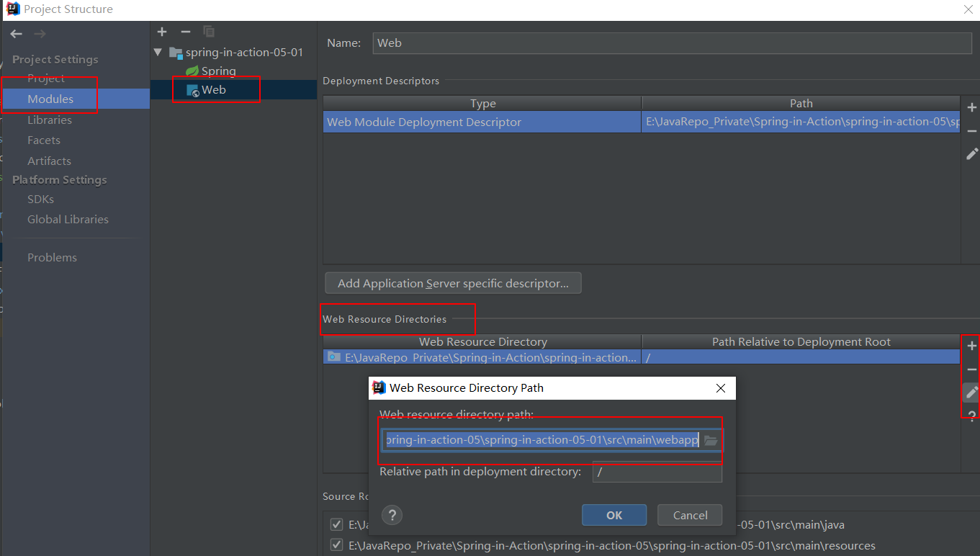This screenshot has width=980, height=556.
Task: Browse for a folder in the Web Resource Directory Path dialog
Action: coord(711,440)
